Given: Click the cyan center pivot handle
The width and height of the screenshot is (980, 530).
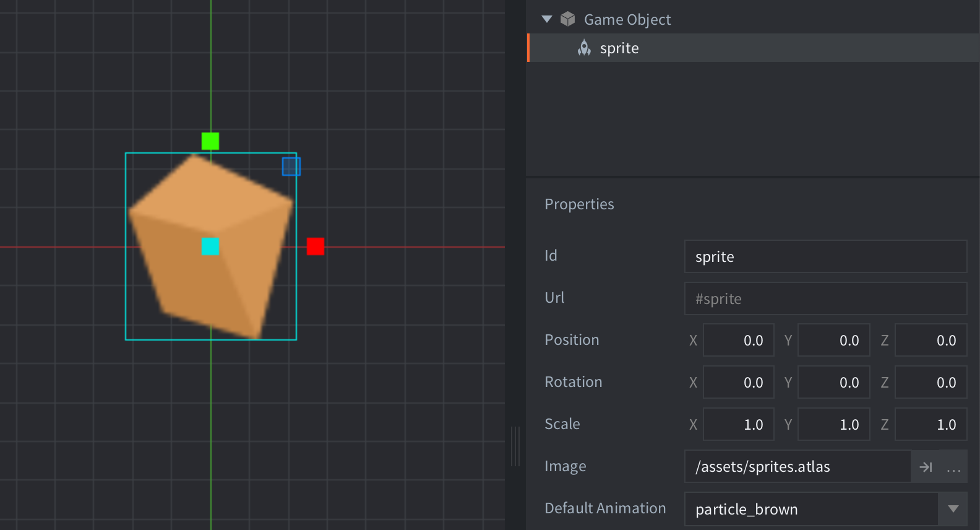Looking at the screenshot, I should (x=210, y=246).
